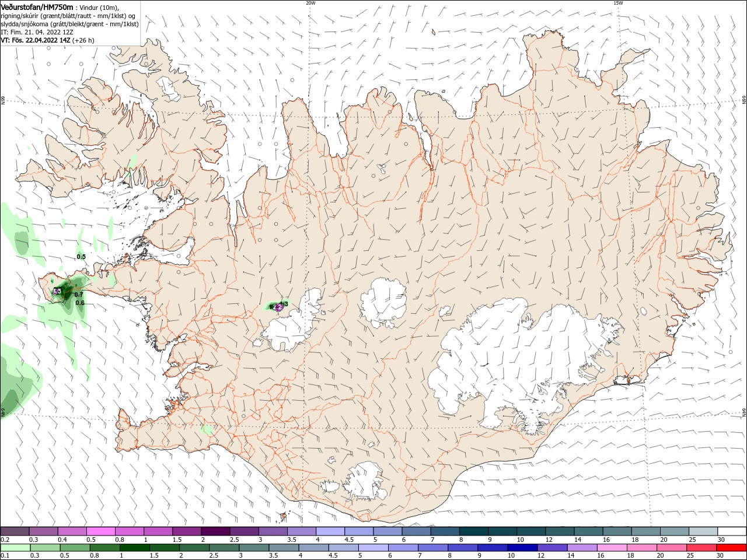Select the bright red lower swatch labeled 30
Viewport: 747px width, 560px height.
[x=732, y=548]
